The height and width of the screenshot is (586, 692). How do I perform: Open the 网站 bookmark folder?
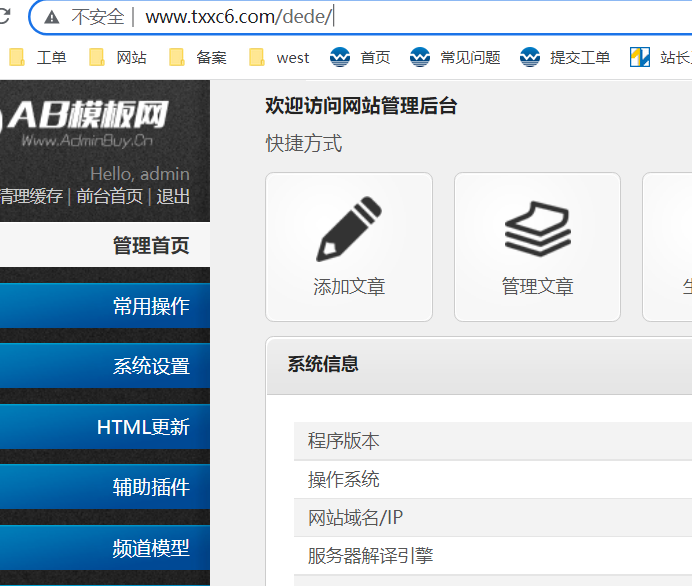(x=118, y=57)
